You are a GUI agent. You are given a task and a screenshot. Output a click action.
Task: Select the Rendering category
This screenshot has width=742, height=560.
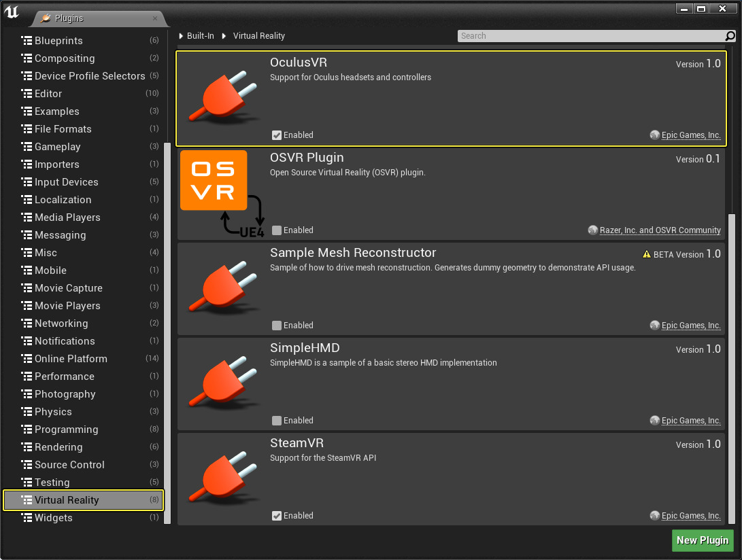click(x=58, y=447)
